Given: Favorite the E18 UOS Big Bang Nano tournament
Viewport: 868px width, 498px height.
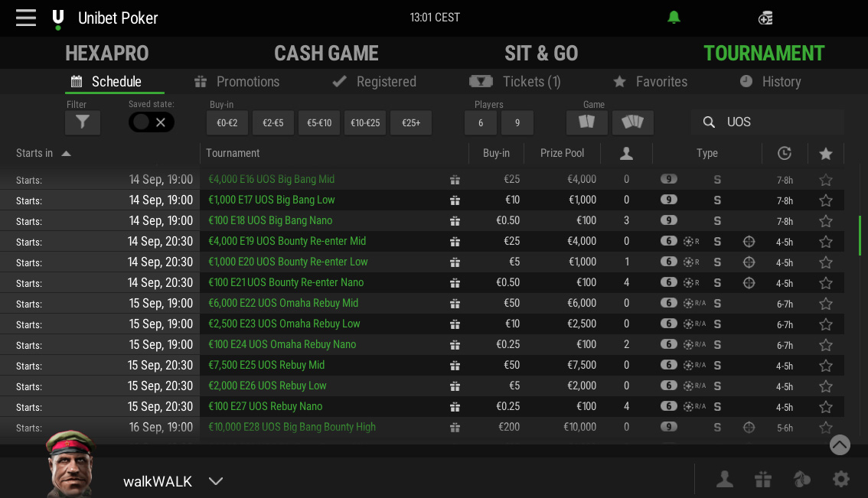Looking at the screenshot, I should [x=825, y=221].
